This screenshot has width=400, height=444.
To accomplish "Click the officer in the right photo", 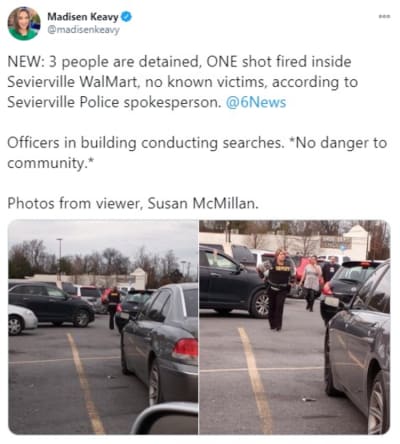I will click(x=278, y=289).
